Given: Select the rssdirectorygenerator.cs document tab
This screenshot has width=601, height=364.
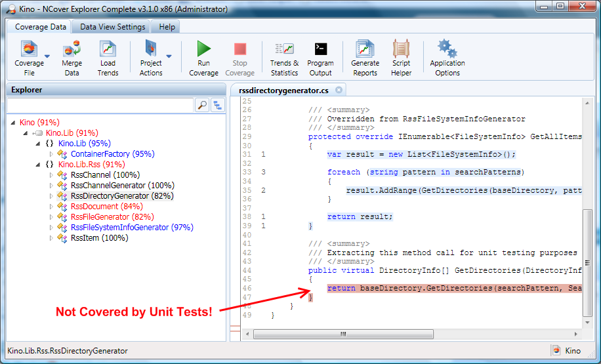Looking at the screenshot, I should [x=283, y=91].
